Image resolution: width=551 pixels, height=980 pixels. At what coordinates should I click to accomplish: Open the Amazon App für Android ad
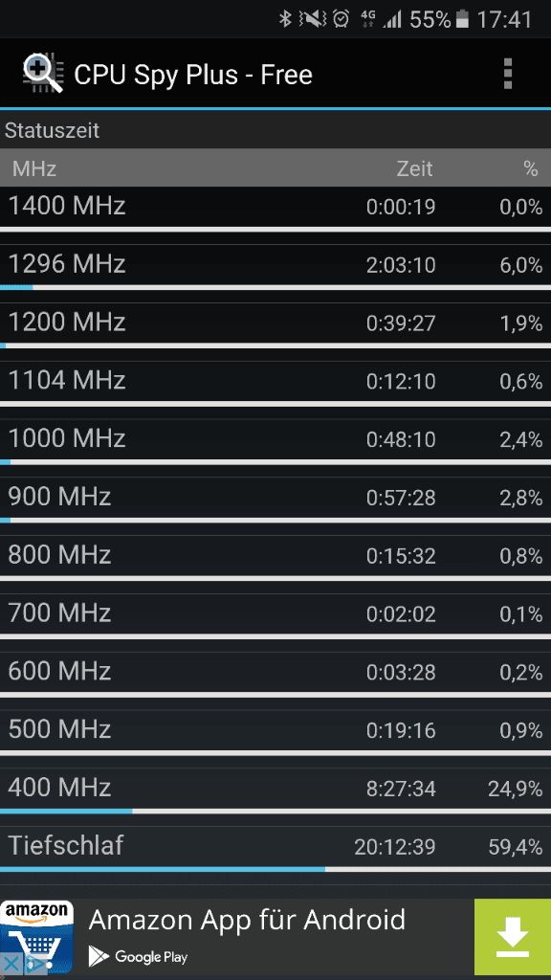point(247,920)
